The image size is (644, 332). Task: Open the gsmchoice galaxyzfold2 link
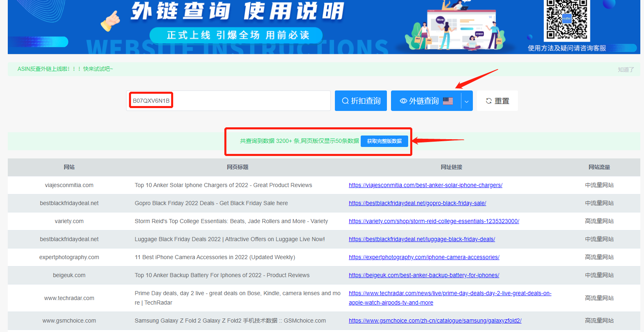pos(435,321)
